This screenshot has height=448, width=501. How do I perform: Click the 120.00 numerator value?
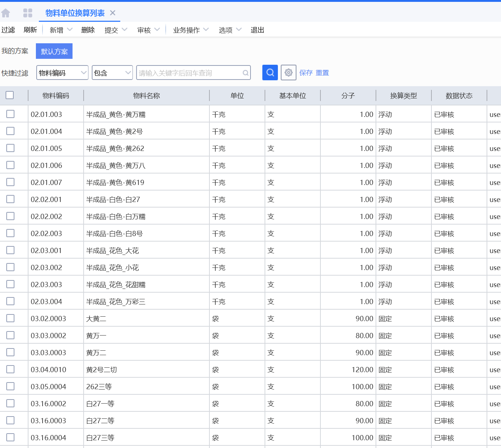pyautogui.click(x=363, y=370)
